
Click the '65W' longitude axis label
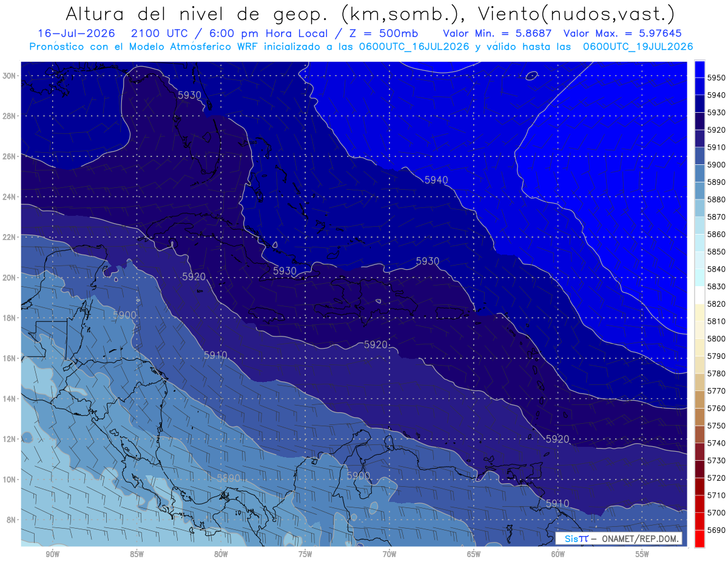[474, 555]
